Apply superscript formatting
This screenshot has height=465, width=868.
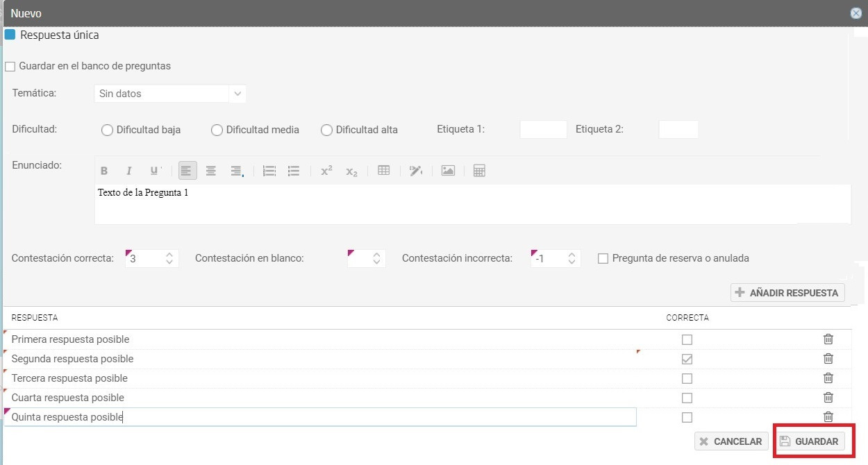click(326, 171)
